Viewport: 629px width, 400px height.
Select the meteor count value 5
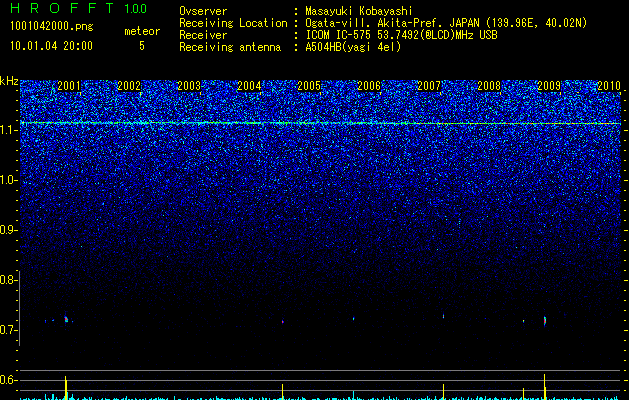click(x=142, y=46)
